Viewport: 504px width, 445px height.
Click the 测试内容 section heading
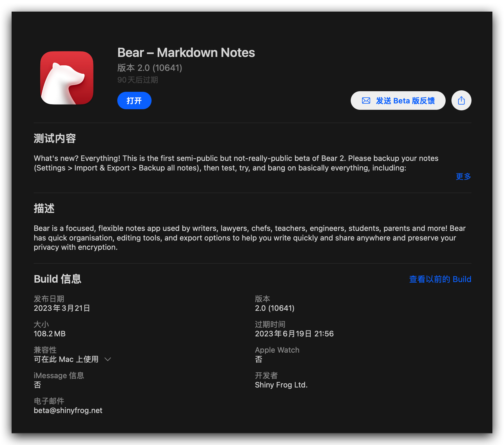55,138
